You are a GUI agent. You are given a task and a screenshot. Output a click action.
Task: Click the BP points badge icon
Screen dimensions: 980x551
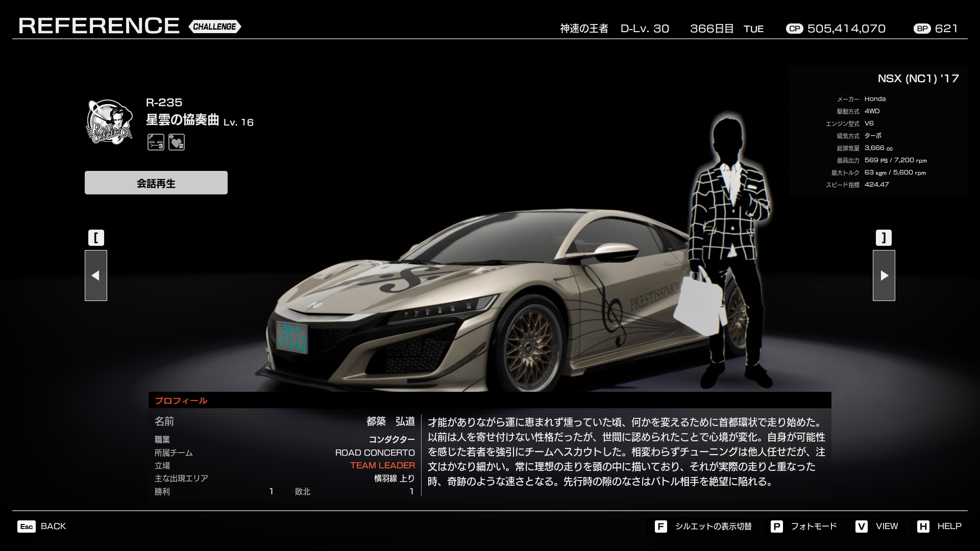922,29
